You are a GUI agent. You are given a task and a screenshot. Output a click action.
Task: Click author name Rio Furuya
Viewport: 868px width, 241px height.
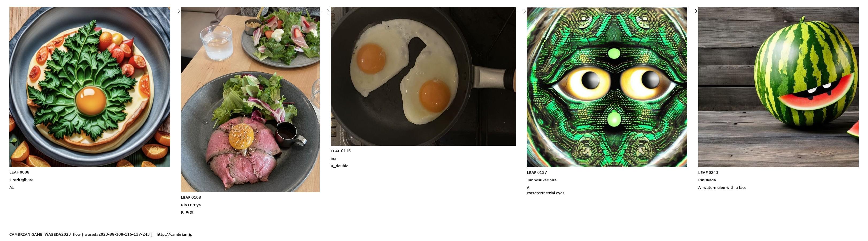point(191,205)
